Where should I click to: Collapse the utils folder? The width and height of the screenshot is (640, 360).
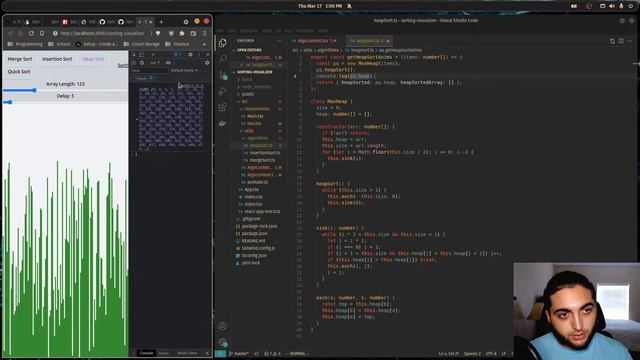click(249, 131)
